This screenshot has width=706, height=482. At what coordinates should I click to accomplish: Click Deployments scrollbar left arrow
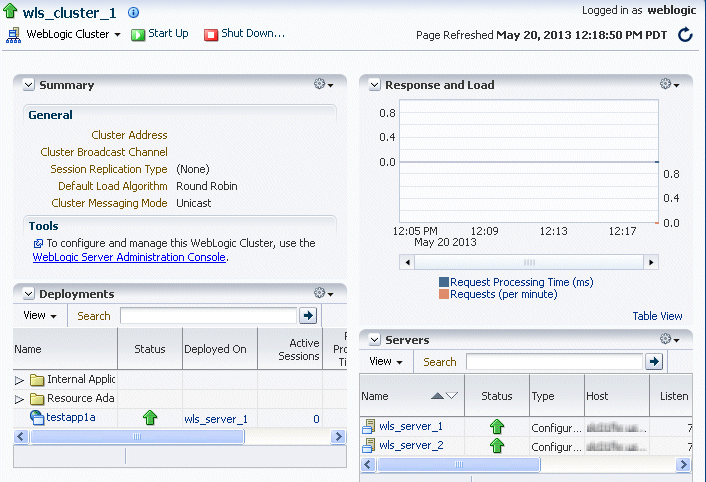[x=21, y=437]
